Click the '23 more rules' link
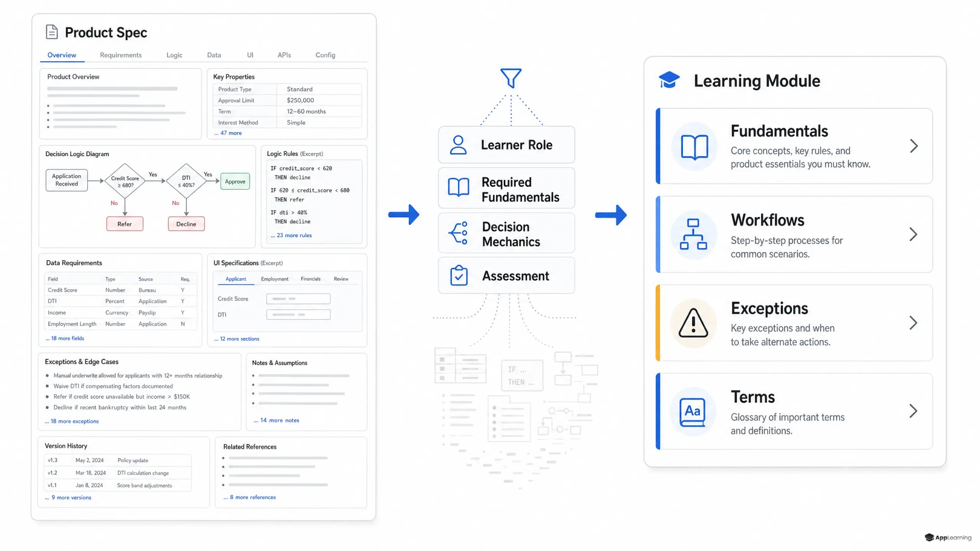Image resolution: width=980 pixels, height=551 pixels. [x=291, y=236]
